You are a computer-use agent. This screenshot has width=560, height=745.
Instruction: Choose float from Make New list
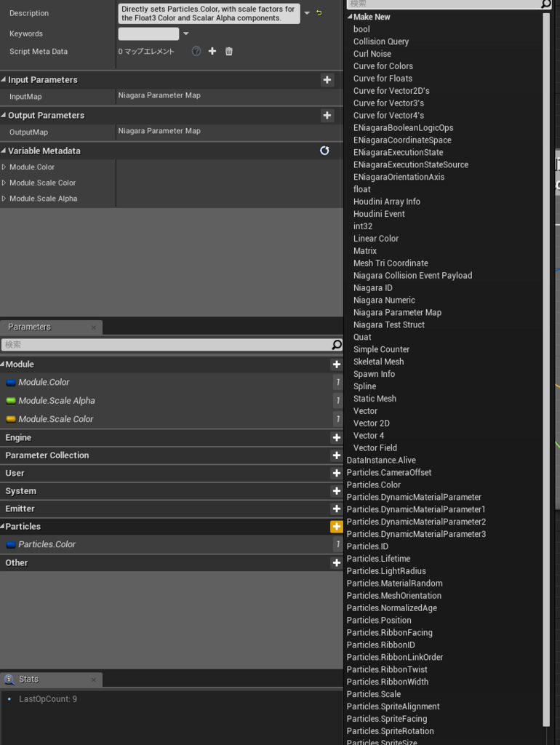pos(362,189)
